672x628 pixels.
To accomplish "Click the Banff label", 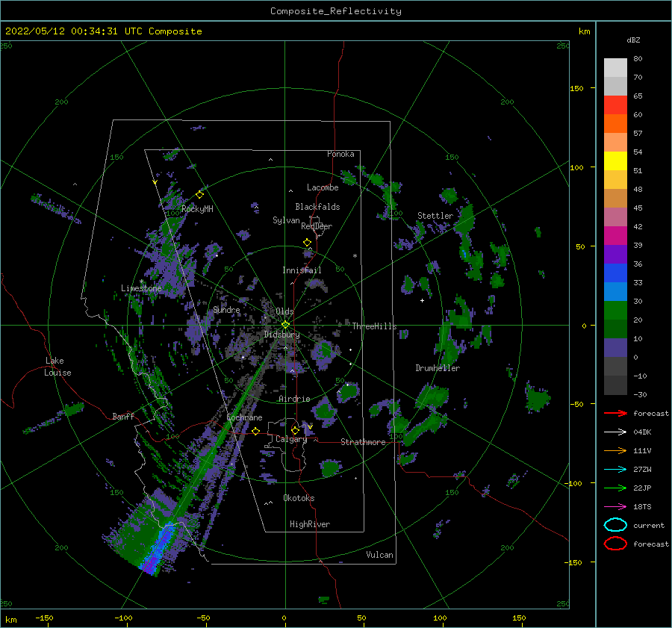I will click(x=123, y=417).
